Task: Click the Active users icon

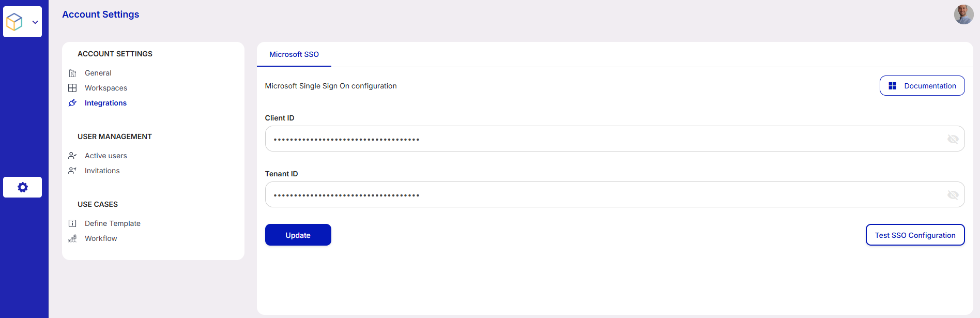Action: [x=72, y=156]
